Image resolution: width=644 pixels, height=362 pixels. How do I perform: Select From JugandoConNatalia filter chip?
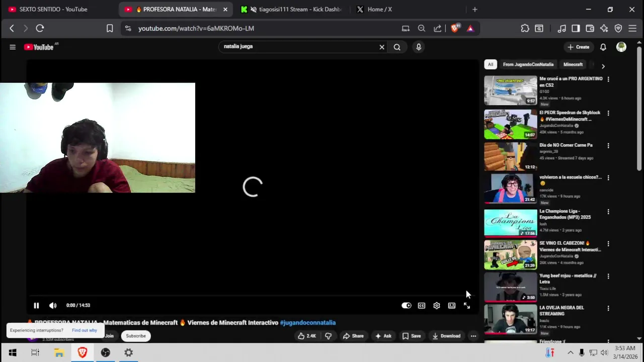(x=528, y=64)
